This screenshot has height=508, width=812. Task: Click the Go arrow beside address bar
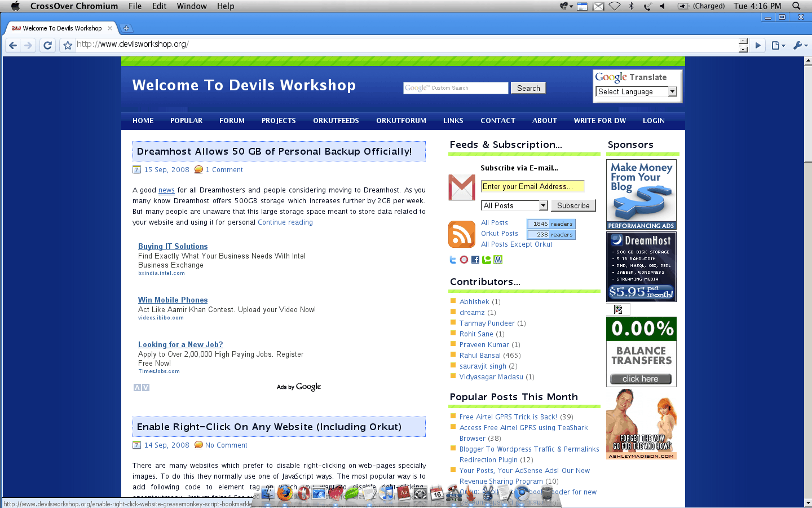(758, 45)
